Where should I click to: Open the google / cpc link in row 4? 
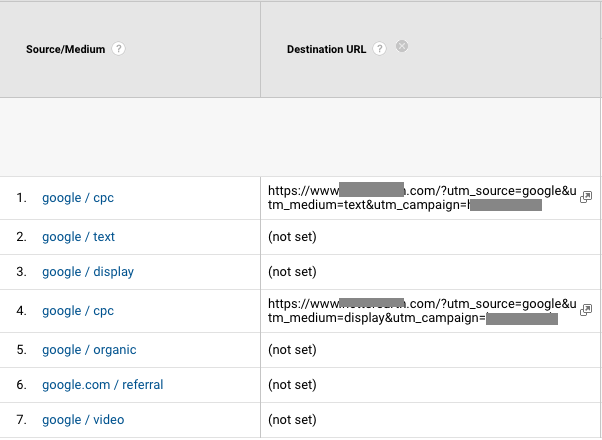point(78,311)
